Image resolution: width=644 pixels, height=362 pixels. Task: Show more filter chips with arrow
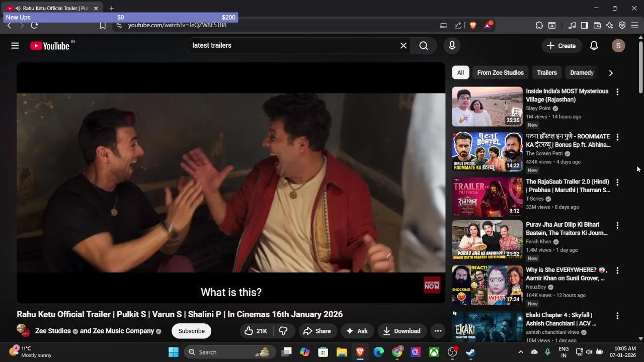611,73
